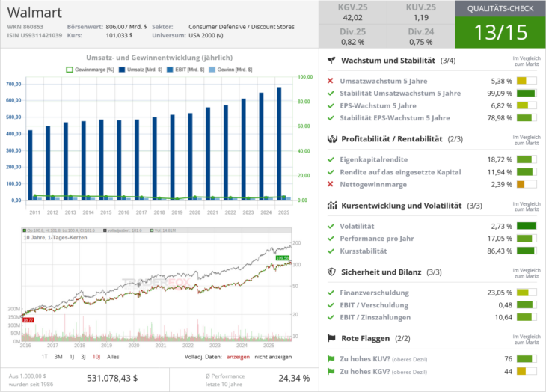The width and height of the screenshot is (546, 392).
Task: Click the shield icon beside Sicherheit und Bilanz
Action: [x=331, y=272]
